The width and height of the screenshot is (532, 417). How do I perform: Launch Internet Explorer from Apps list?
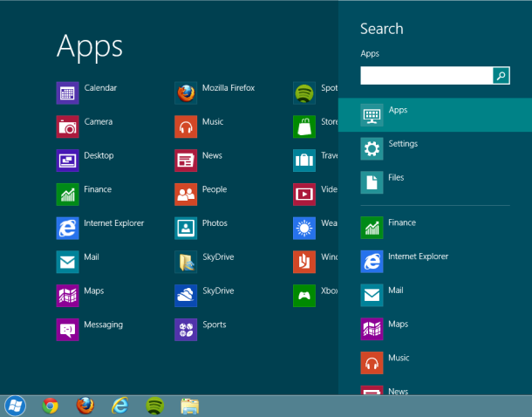67,228
